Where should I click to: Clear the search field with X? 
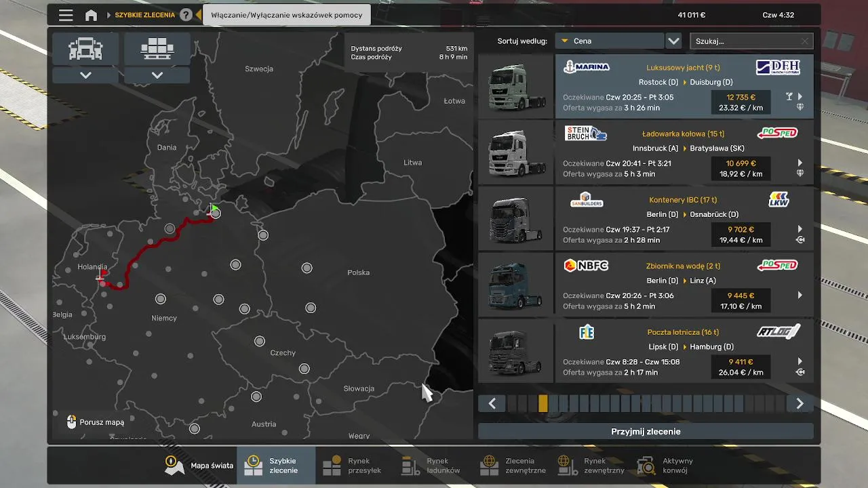[805, 41]
